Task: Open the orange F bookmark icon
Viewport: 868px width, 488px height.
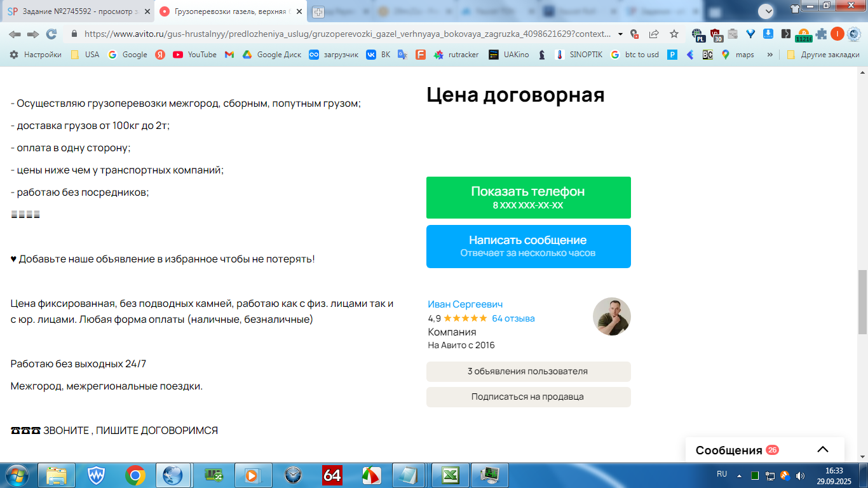Action: pos(420,55)
